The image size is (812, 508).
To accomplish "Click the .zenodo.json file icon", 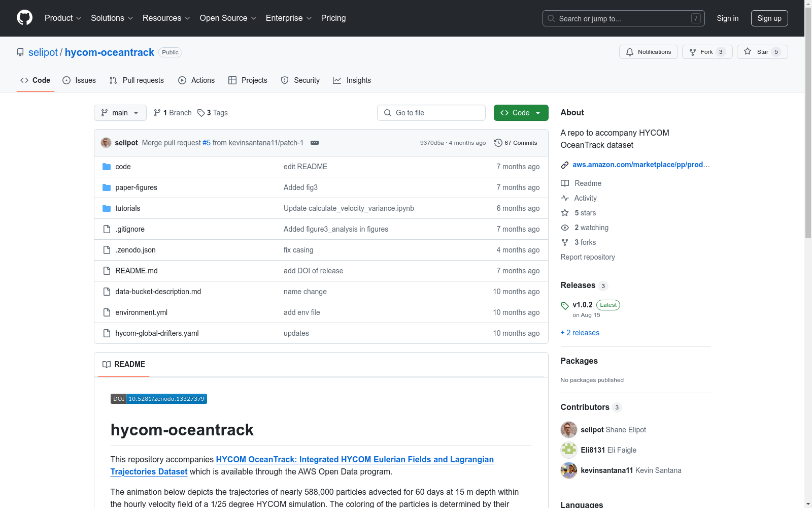I will pos(107,250).
